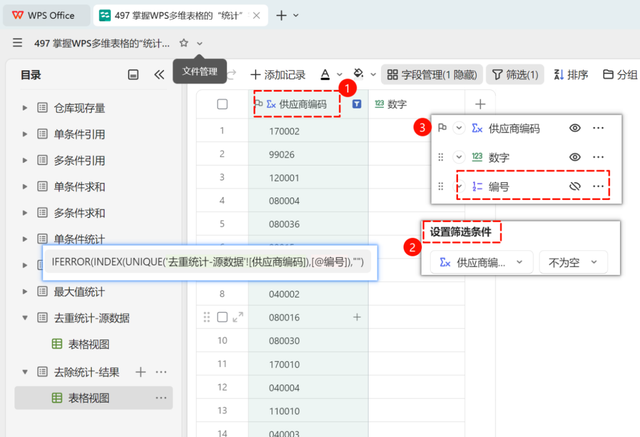Image resolution: width=640 pixels, height=437 pixels.
Task: Click the drag handle of 编号 field
Action: (x=441, y=186)
